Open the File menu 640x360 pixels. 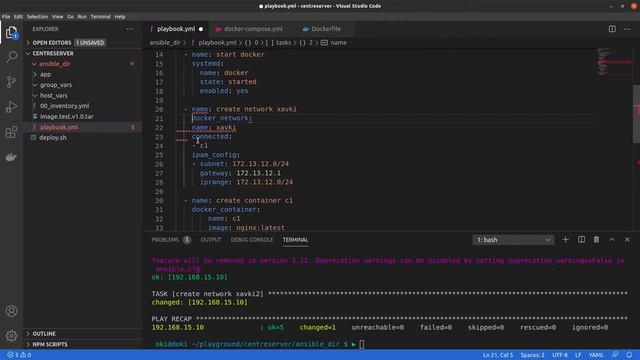6,17
